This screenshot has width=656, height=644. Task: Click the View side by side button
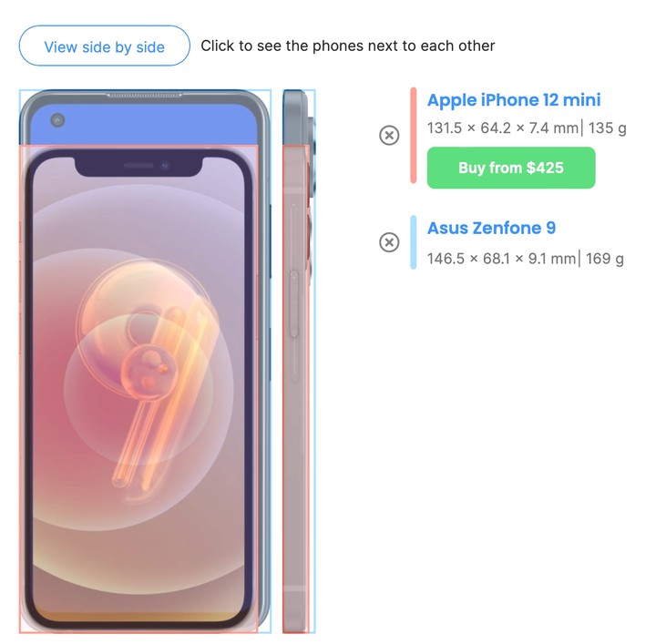click(104, 46)
